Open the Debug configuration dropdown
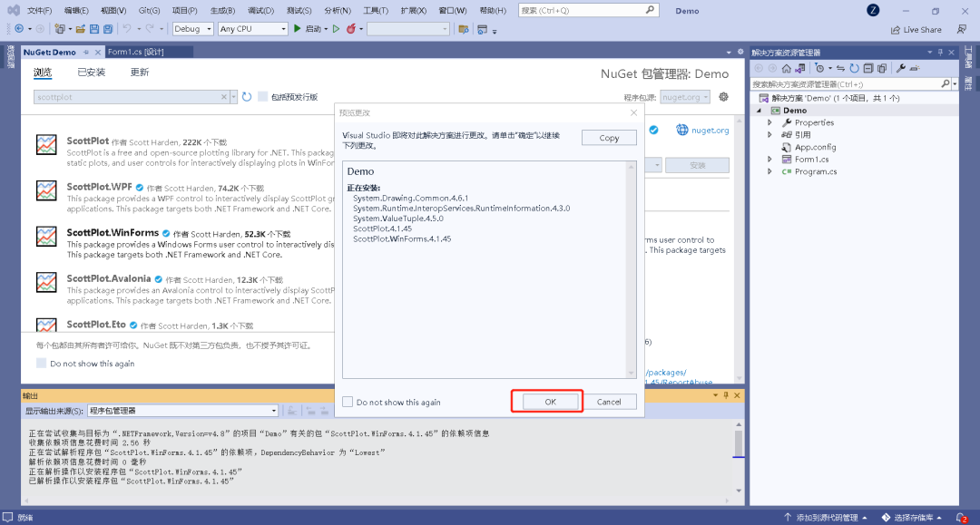 point(192,29)
